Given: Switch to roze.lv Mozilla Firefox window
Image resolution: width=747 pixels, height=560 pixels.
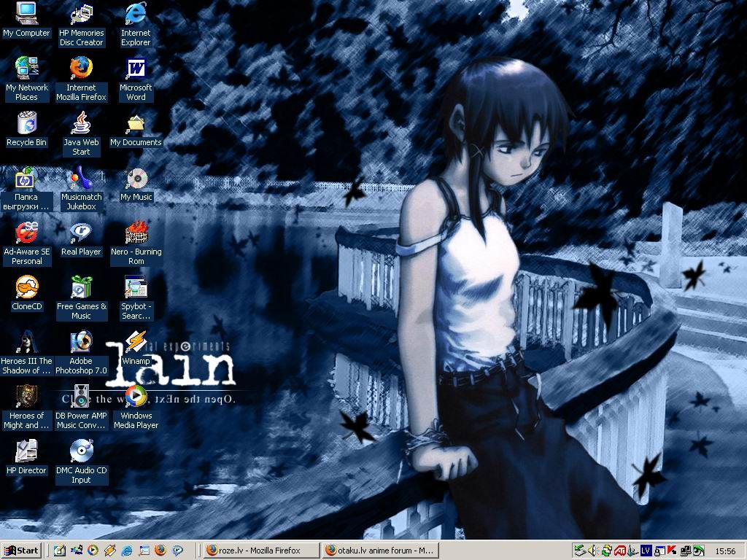Looking at the screenshot, I should click(262, 551).
